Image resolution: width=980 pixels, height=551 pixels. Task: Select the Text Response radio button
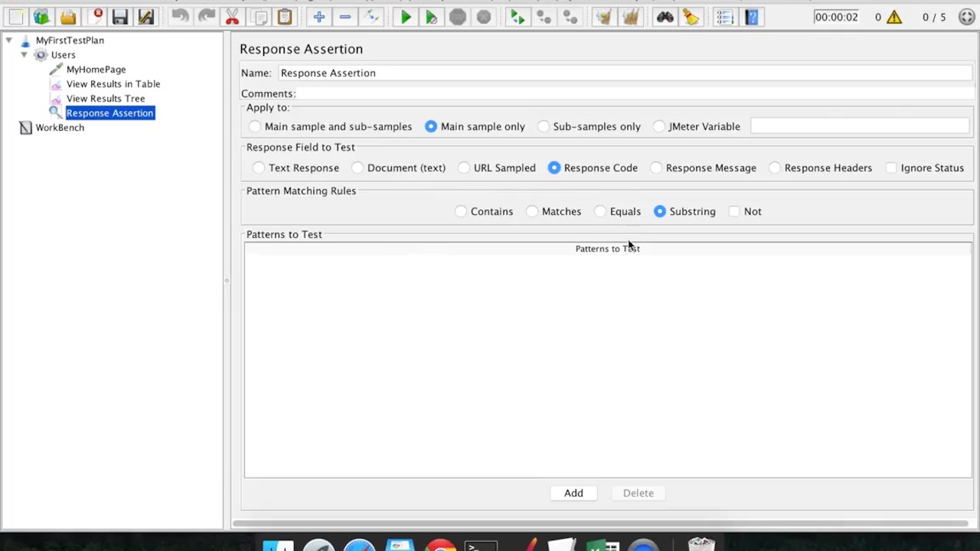click(259, 168)
